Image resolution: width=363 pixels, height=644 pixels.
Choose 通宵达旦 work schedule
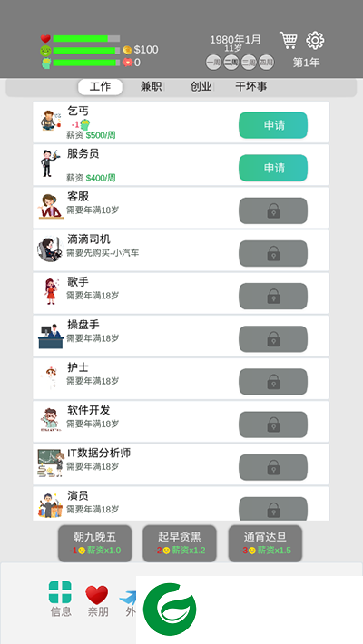coord(265,543)
